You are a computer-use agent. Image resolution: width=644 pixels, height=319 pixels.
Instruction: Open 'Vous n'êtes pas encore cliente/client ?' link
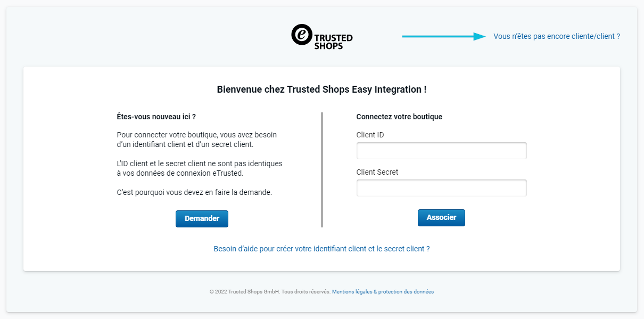click(557, 36)
